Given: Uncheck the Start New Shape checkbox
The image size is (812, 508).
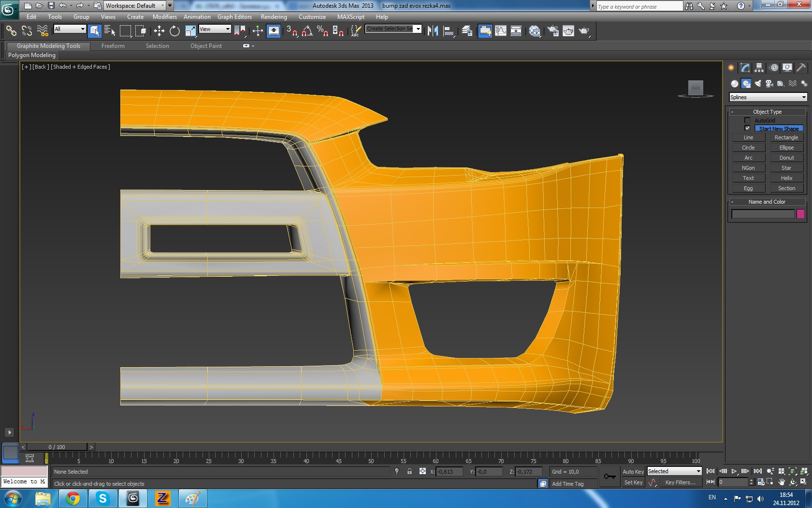Looking at the screenshot, I should [x=747, y=128].
